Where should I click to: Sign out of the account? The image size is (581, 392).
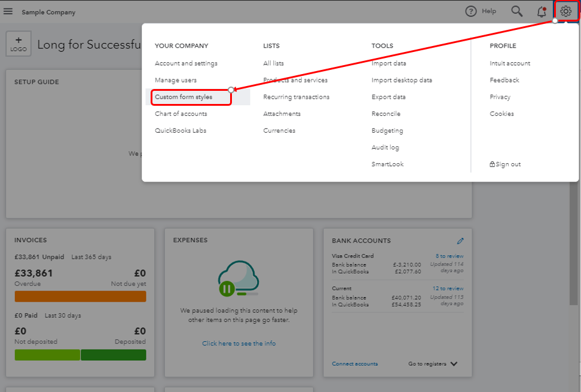coord(505,164)
